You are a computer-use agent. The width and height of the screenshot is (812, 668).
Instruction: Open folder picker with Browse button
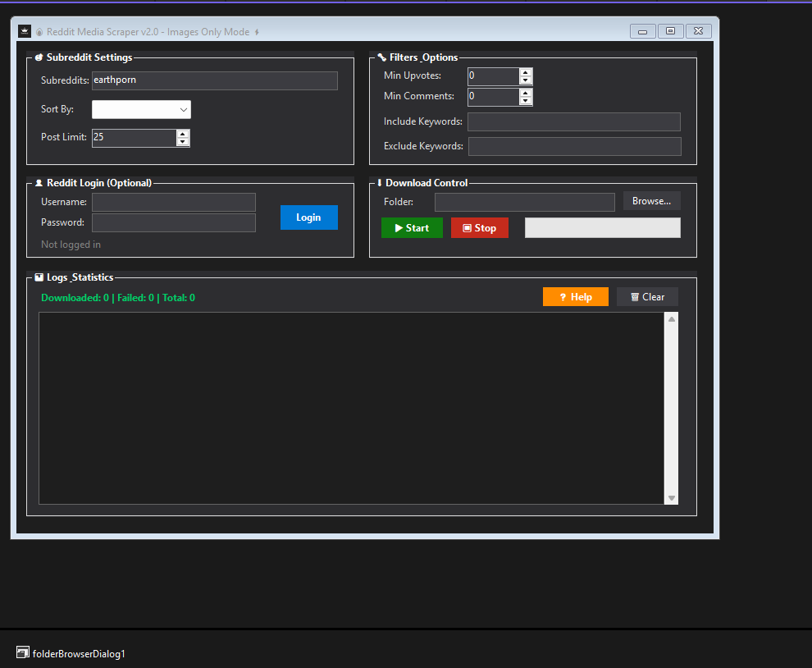pyautogui.click(x=651, y=201)
